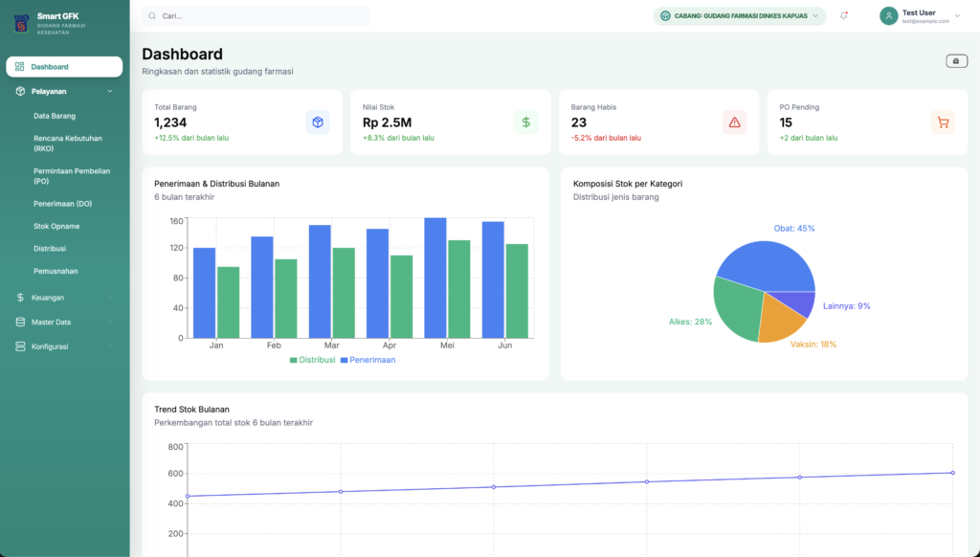Click the Test User avatar icon

point(888,16)
